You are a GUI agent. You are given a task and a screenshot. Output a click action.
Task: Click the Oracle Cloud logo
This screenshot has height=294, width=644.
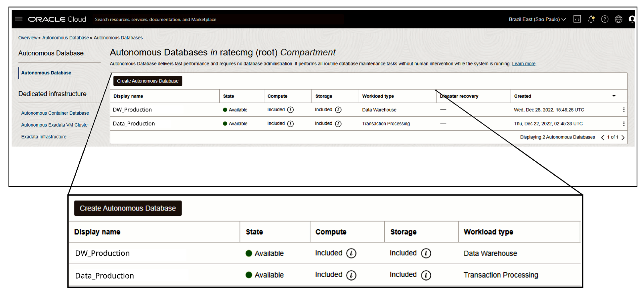(57, 19)
